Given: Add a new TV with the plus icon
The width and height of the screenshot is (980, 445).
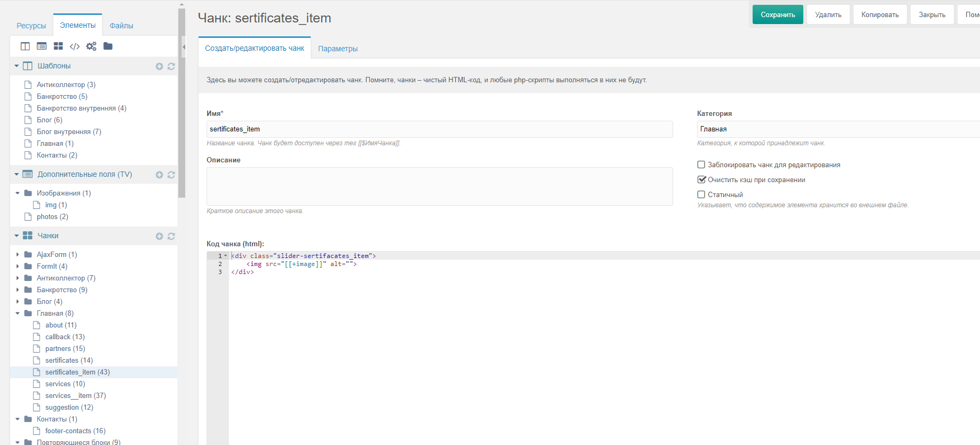Looking at the screenshot, I should pyautogui.click(x=159, y=175).
